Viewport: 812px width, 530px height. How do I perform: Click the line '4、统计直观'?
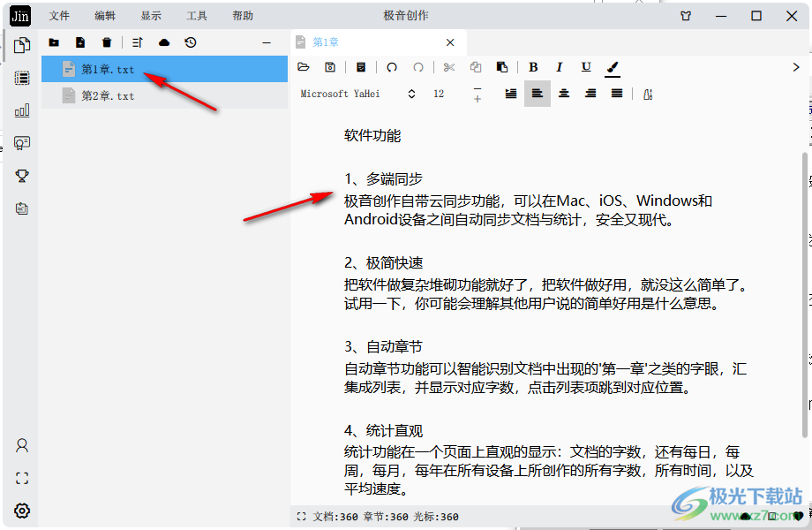coord(384,431)
